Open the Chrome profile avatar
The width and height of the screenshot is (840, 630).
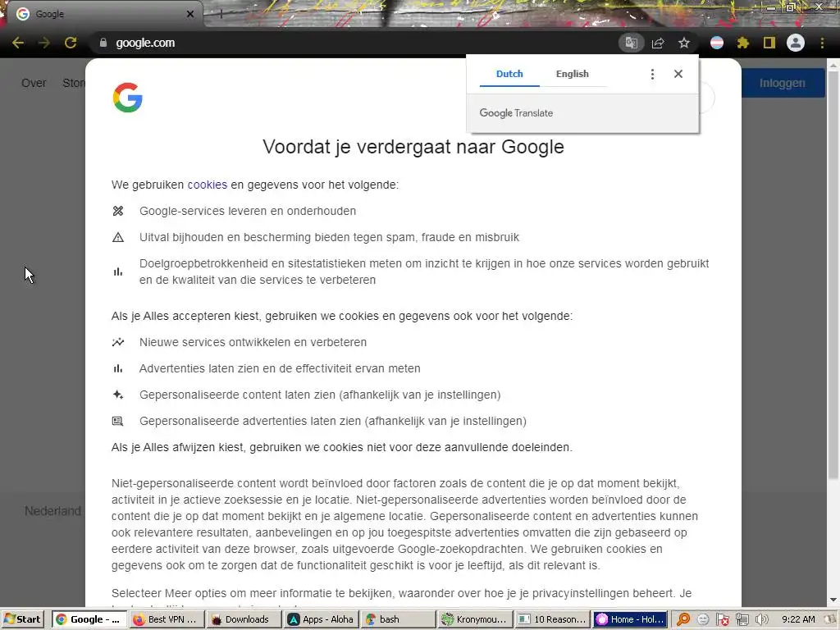[x=796, y=43]
